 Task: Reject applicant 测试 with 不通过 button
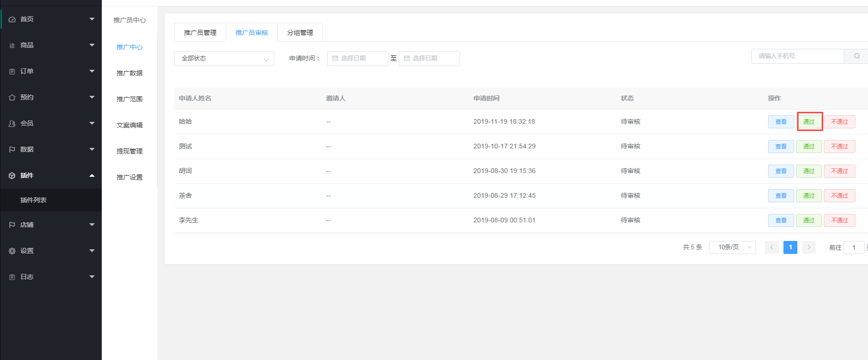[839, 147]
